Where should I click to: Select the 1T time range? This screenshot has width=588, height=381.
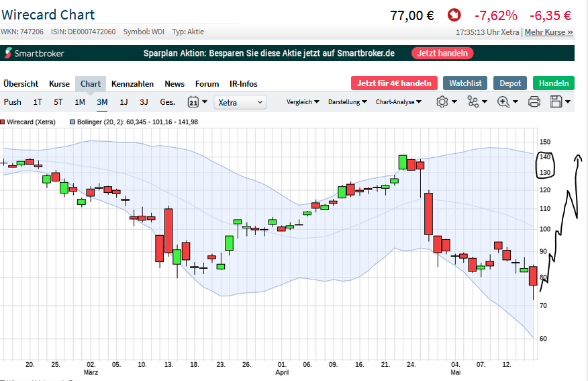point(38,102)
